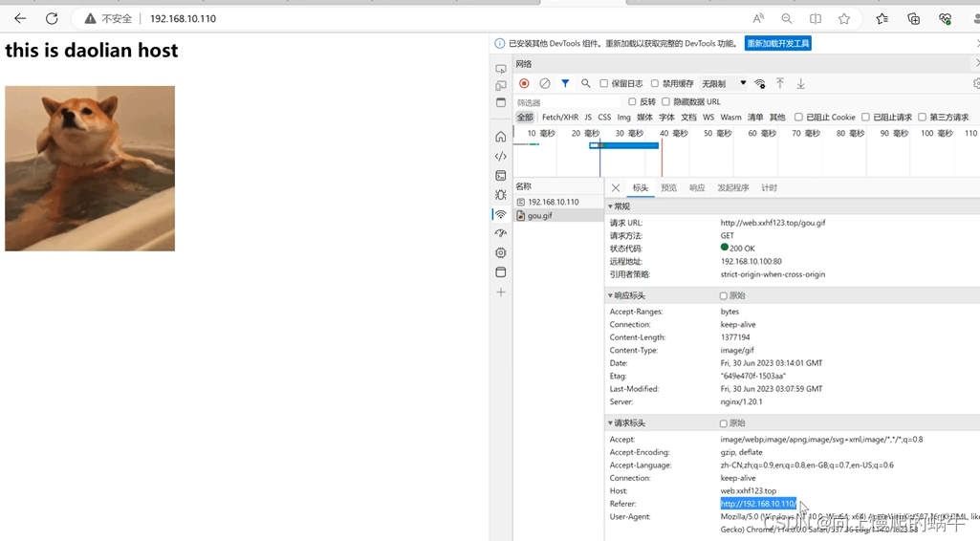This screenshot has width=980, height=541.
Task: Toggle device emulation icon in DevTools
Action: [x=501, y=86]
